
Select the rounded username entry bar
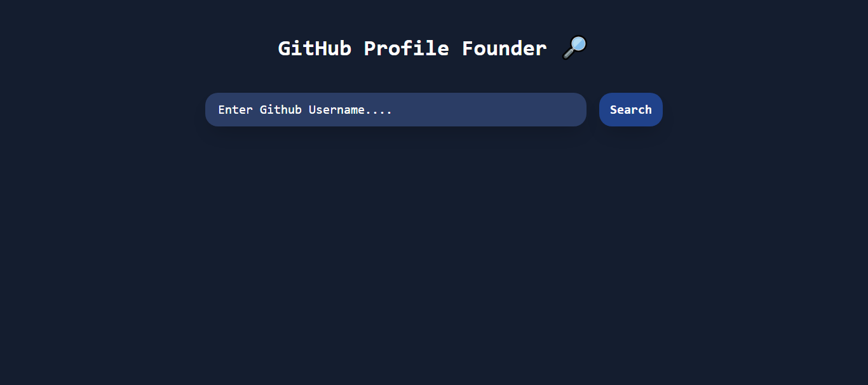[x=395, y=109]
